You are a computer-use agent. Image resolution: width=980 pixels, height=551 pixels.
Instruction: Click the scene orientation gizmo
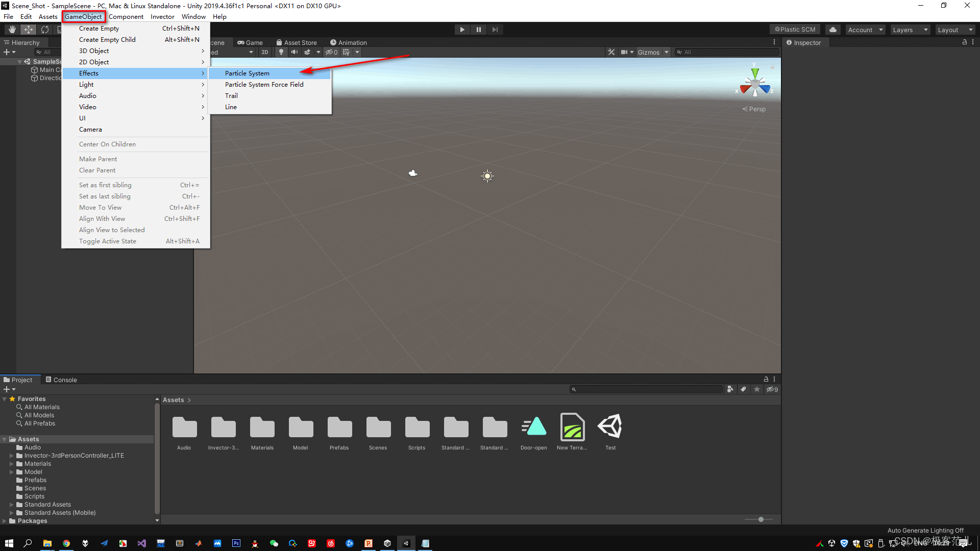(755, 84)
